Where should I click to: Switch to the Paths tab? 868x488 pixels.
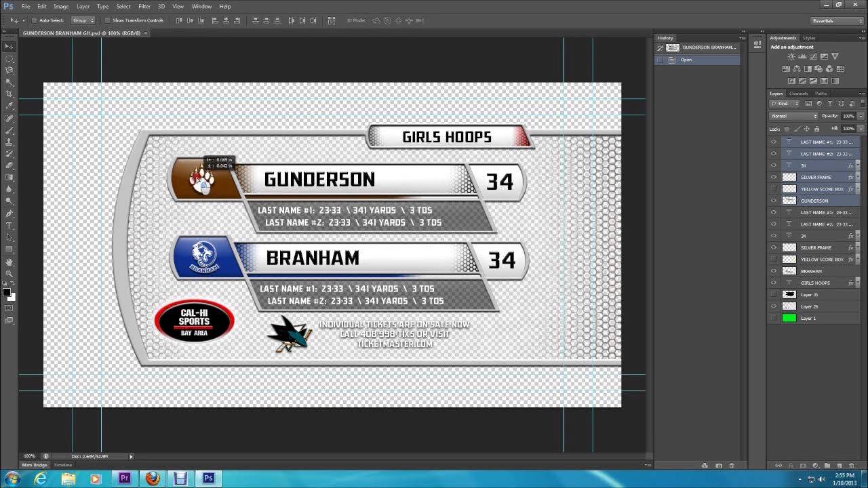(821, 94)
